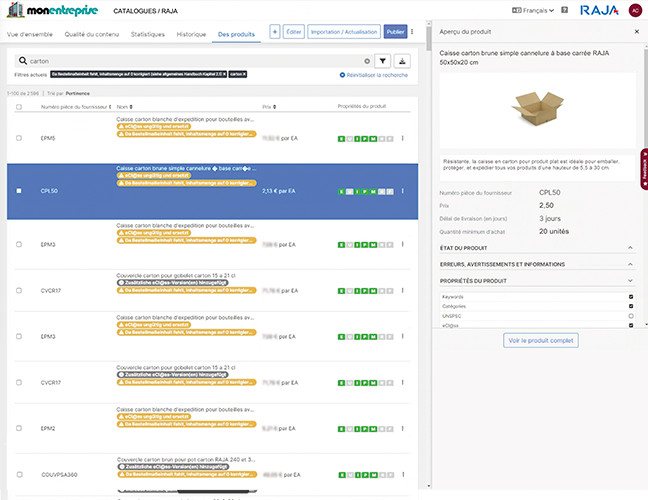Click the property indicators for CPL50

pyautogui.click(x=365, y=192)
